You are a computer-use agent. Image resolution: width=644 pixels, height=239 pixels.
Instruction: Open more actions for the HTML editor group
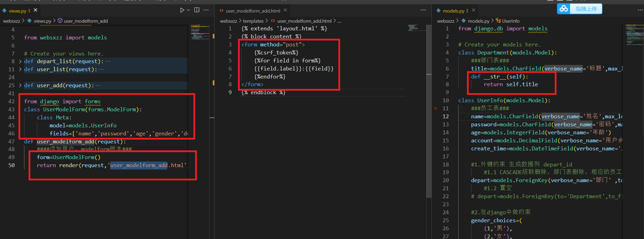coord(423,10)
